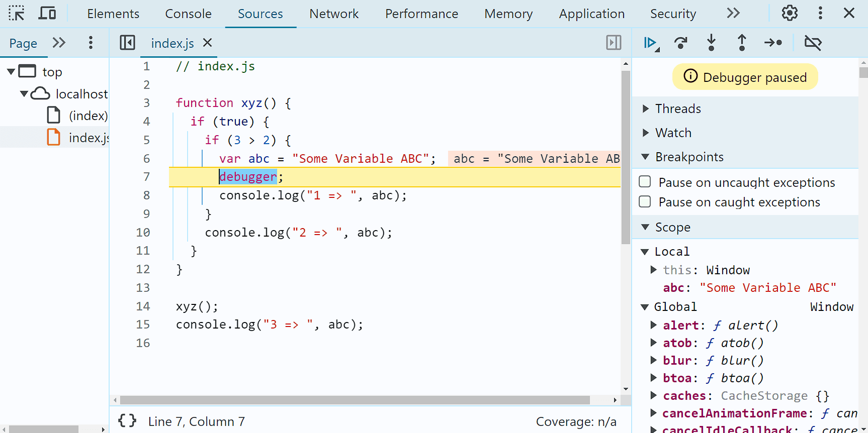Image resolution: width=868 pixels, height=433 pixels.
Task: Hide the navigator sidebar
Action: tap(127, 43)
